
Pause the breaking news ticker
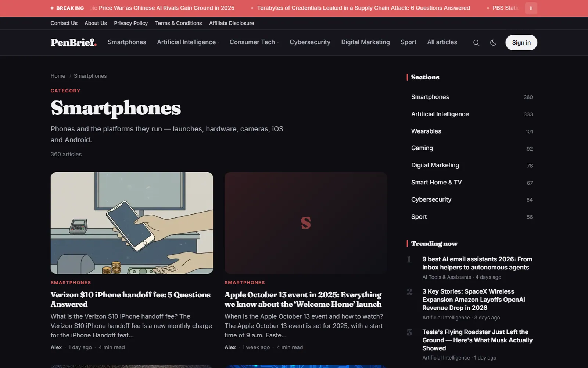pyautogui.click(x=531, y=8)
